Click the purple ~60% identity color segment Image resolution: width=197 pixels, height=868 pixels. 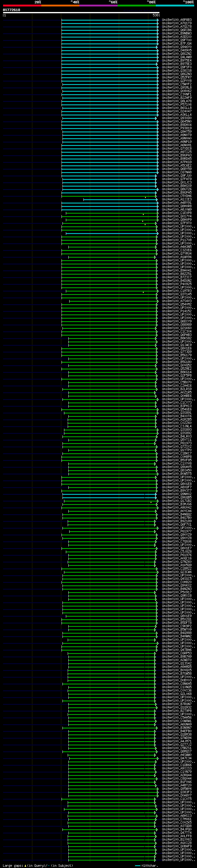98,6
